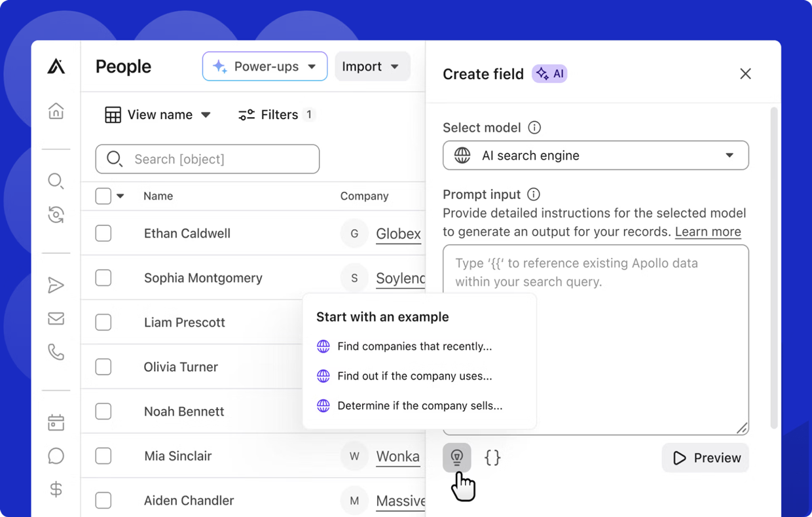812x517 pixels.
Task: Click the curly braces variable insert icon
Action: point(492,457)
